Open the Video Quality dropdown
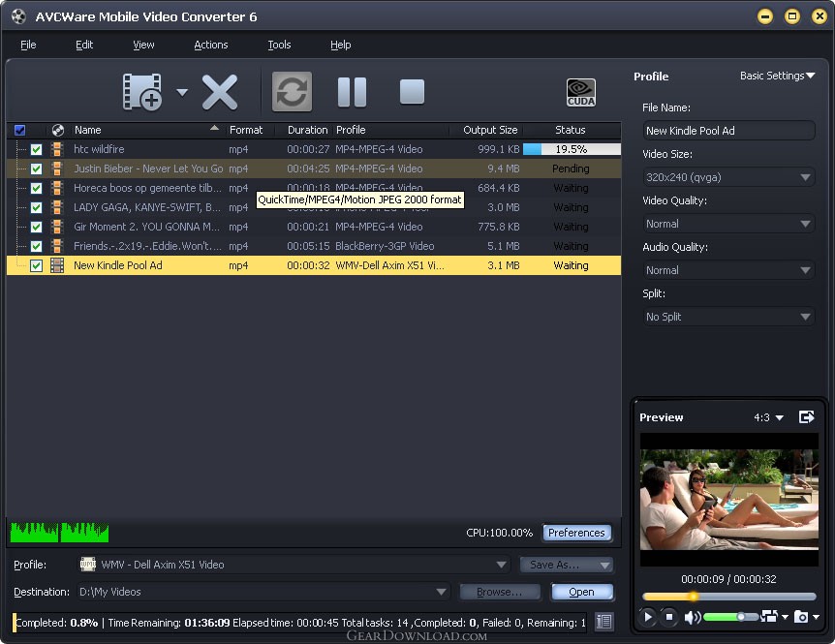 click(x=728, y=224)
